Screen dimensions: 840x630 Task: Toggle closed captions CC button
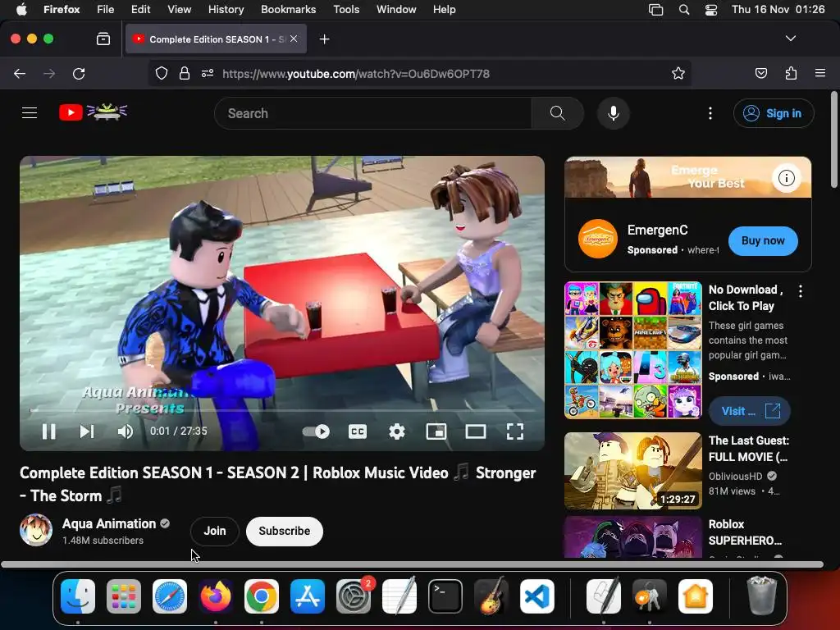point(358,431)
